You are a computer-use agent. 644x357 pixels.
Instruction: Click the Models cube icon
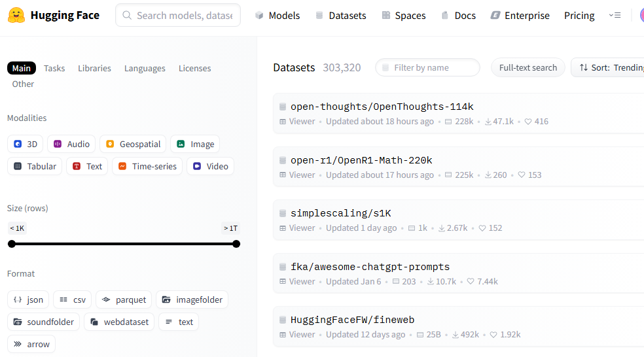259,15
